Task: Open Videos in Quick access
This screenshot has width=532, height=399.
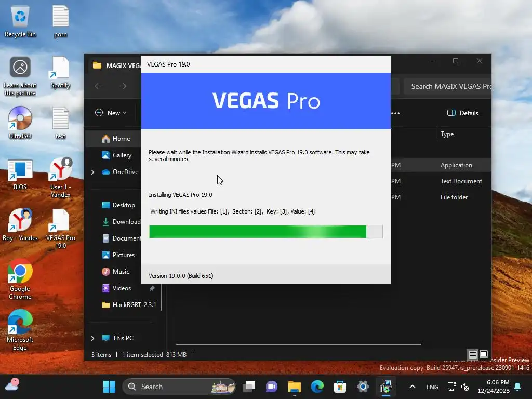Action: click(x=116, y=288)
